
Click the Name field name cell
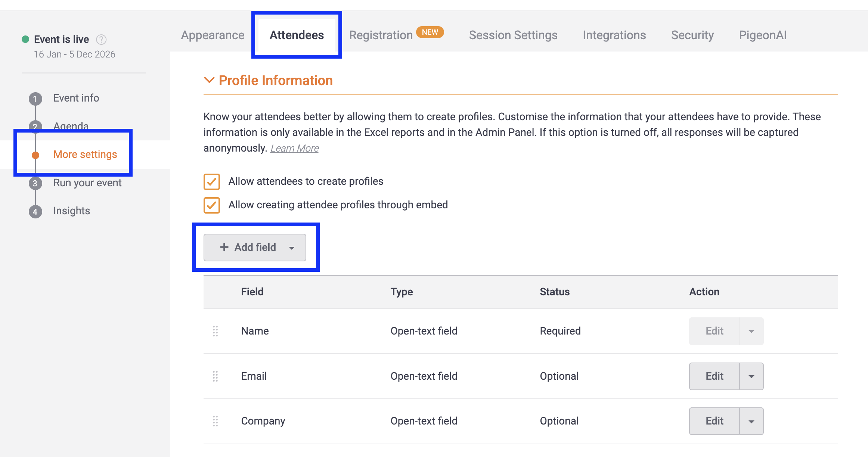pos(255,331)
